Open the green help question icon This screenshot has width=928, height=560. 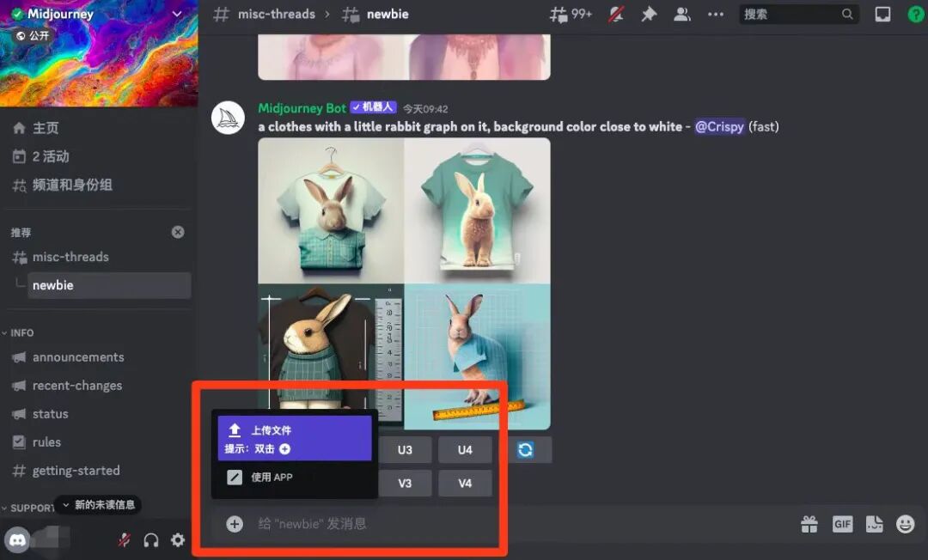click(x=916, y=15)
